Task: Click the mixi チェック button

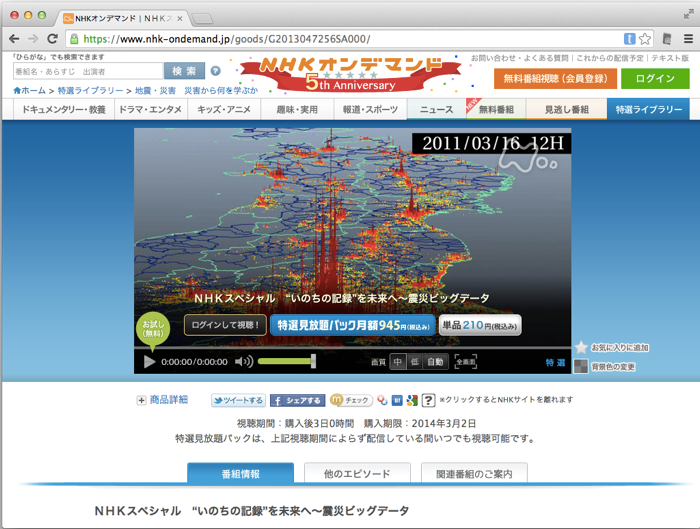Action: pos(351,400)
